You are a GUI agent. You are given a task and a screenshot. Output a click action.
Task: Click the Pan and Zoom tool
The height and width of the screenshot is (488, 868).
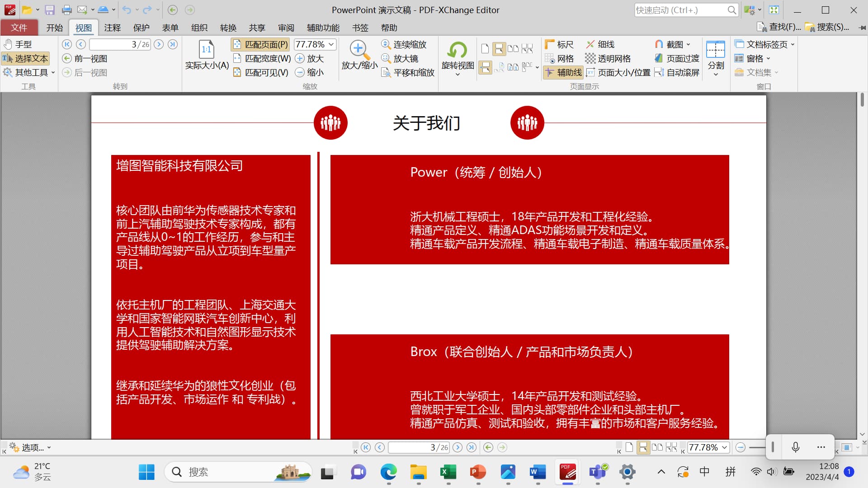[x=408, y=73]
